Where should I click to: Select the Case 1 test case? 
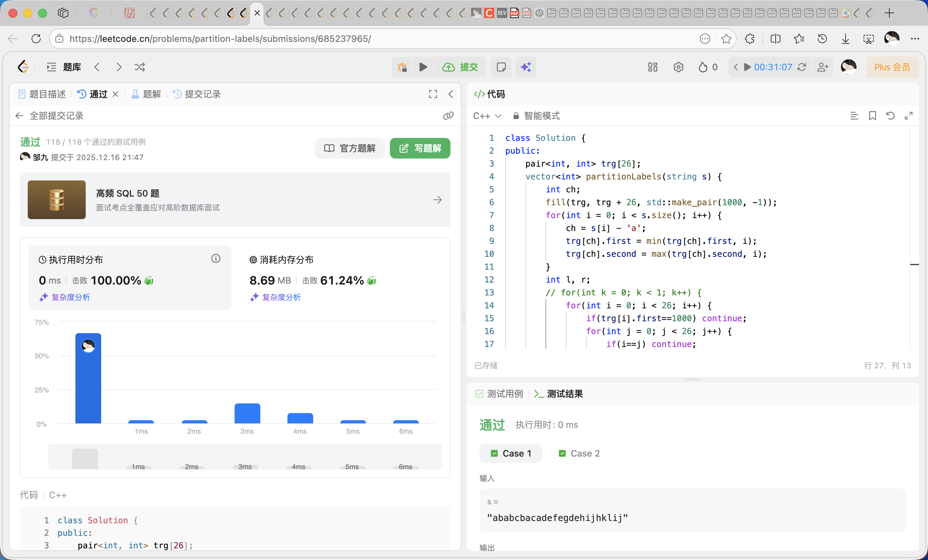click(511, 453)
